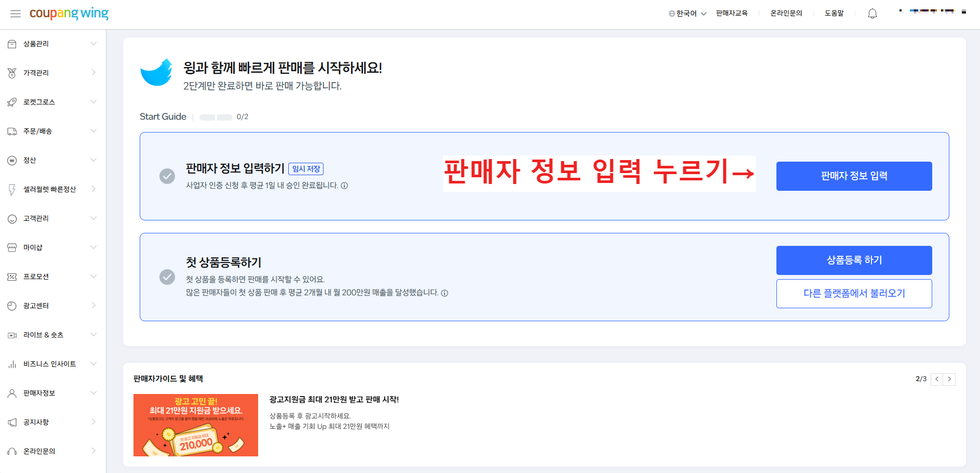The image size is (980, 473).
Task: Click 다른 플랫폼에서 불러오기 button
Action: 854,294
